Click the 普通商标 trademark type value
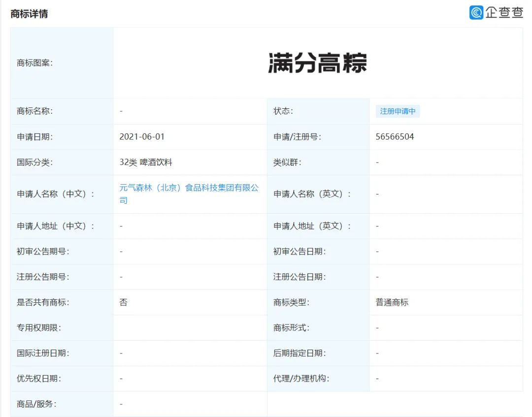532x417 pixels. pyautogui.click(x=392, y=302)
